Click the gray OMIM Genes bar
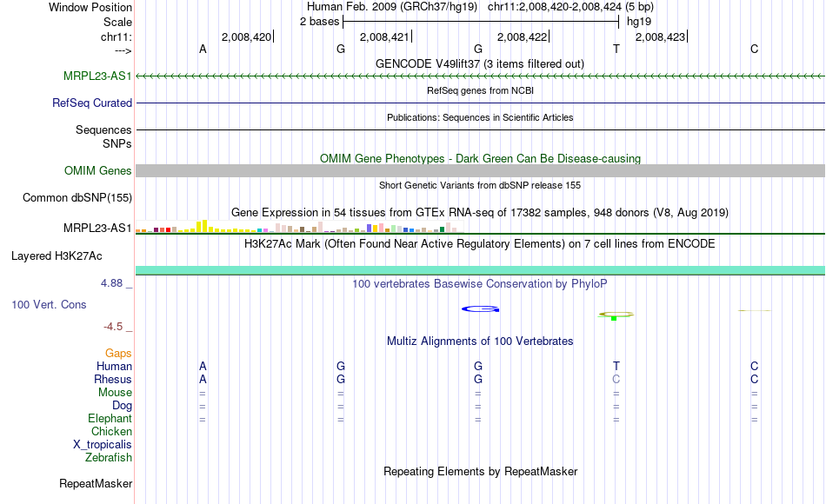 tap(481, 170)
